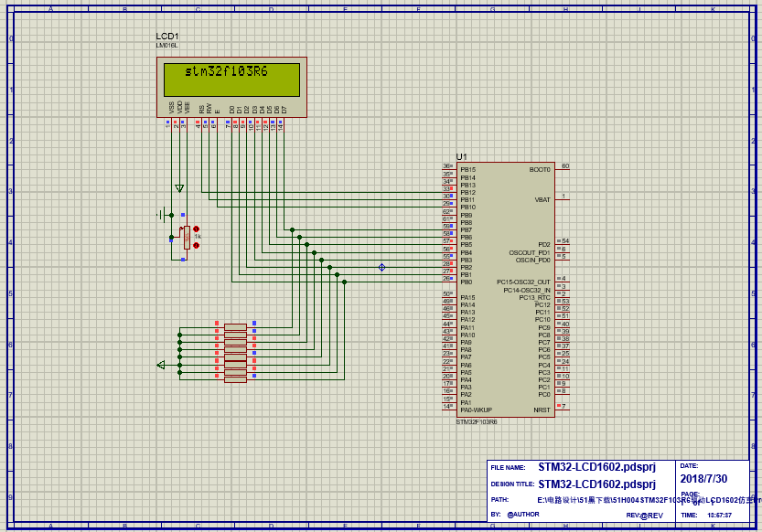Click the VBAT pin label
This screenshot has height=532, width=762.
tap(542, 199)
